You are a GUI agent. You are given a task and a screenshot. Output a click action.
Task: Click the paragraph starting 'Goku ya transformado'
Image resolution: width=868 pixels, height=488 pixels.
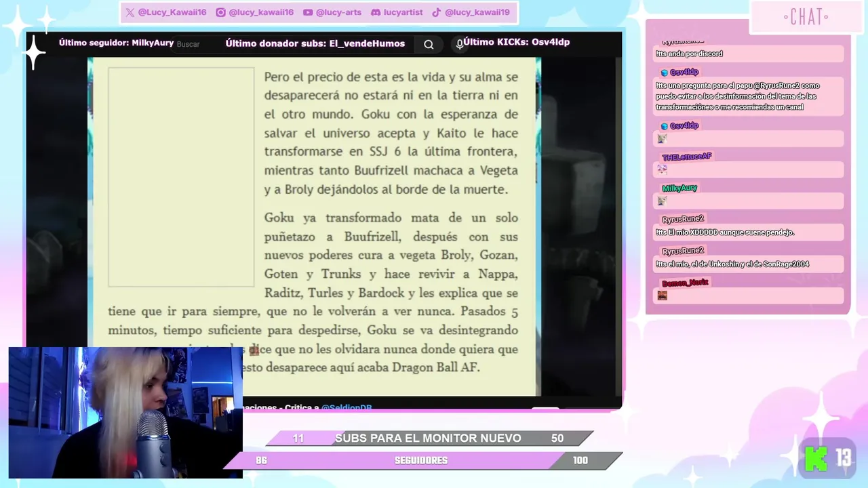coord(313,293)
